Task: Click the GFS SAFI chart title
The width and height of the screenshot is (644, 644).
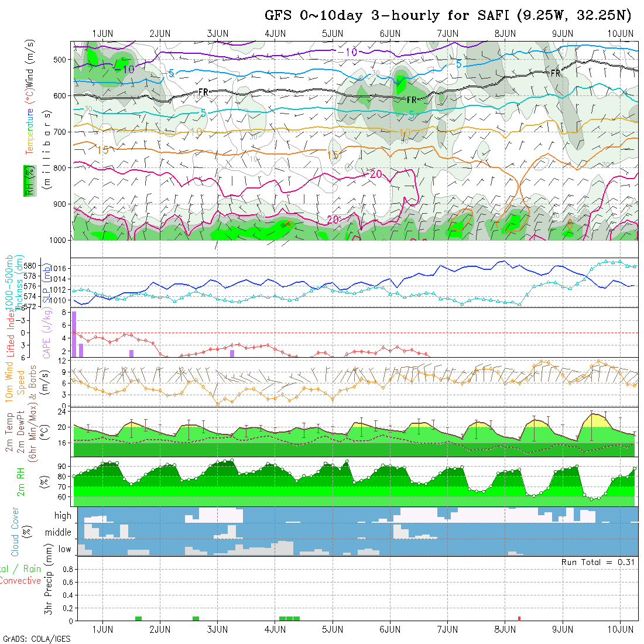Action: coord(450,16)
